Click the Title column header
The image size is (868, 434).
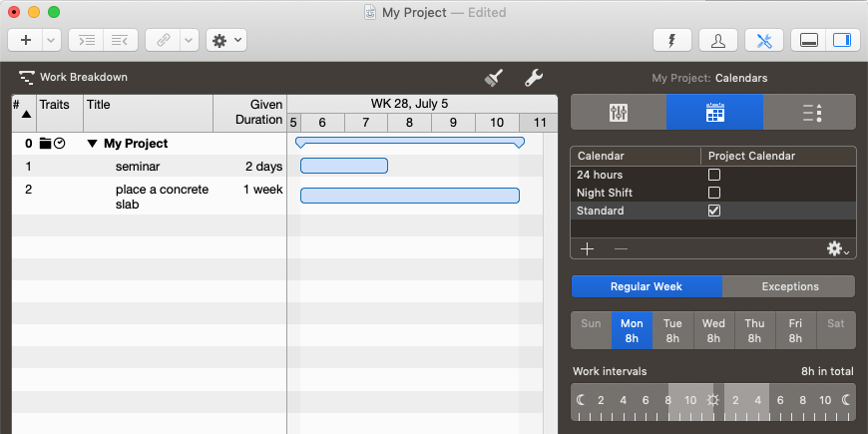click(x=148, y=113)
